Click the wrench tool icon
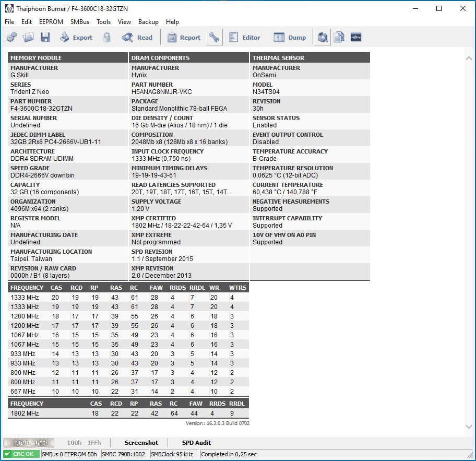 [x=214, y=38]
